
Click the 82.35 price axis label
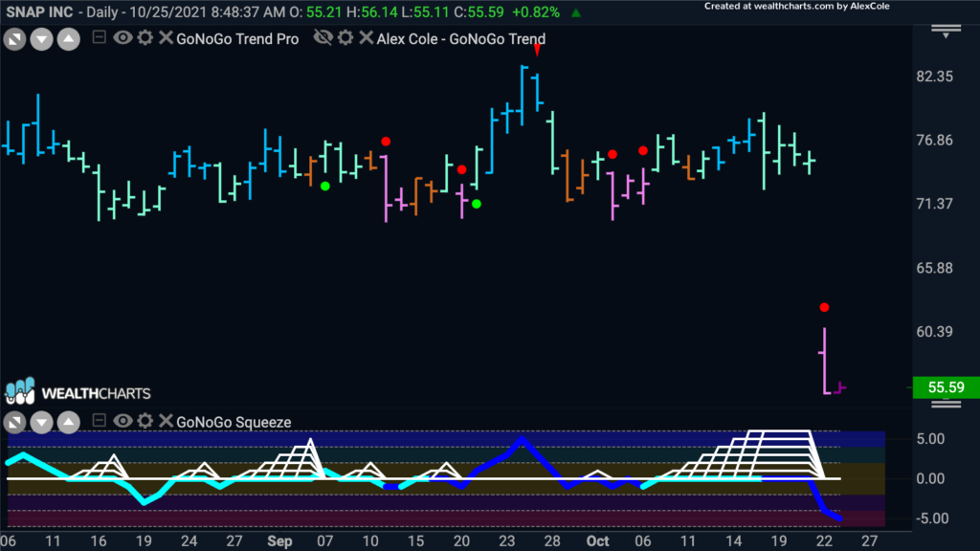pyautogui.click(x=934, y=77)
